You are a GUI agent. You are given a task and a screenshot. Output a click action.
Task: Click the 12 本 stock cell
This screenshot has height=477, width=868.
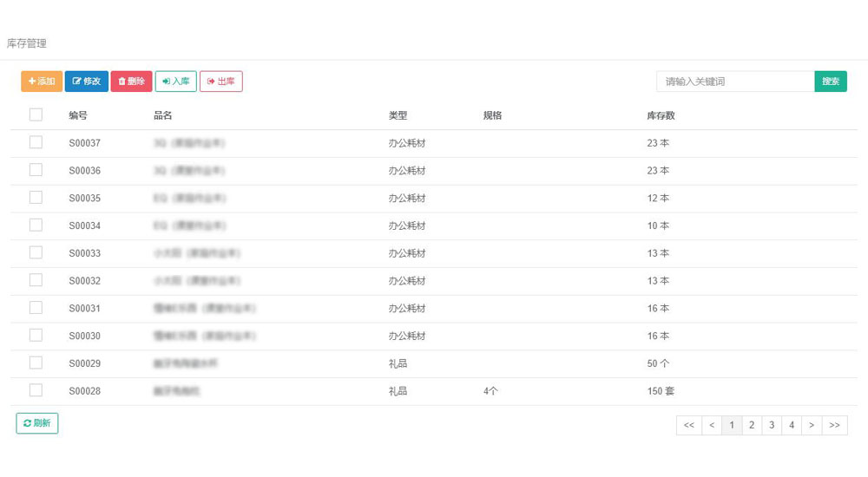click(658, 198)
